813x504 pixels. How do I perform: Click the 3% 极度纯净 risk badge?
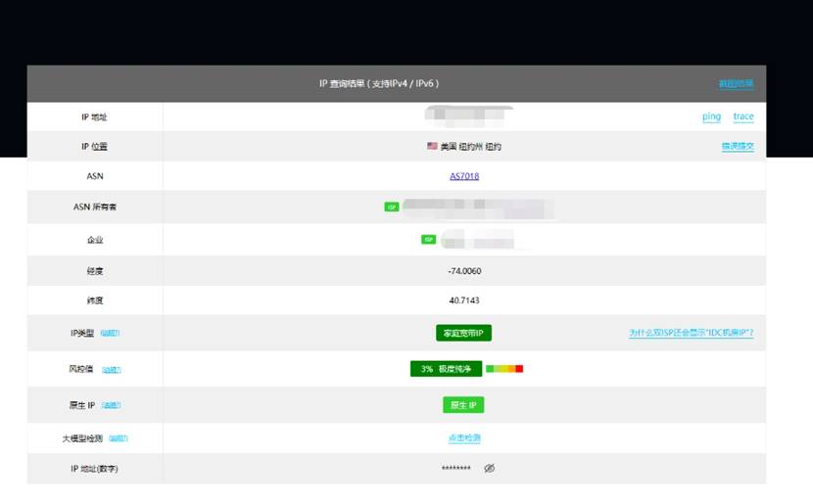[x=446, y=369]
